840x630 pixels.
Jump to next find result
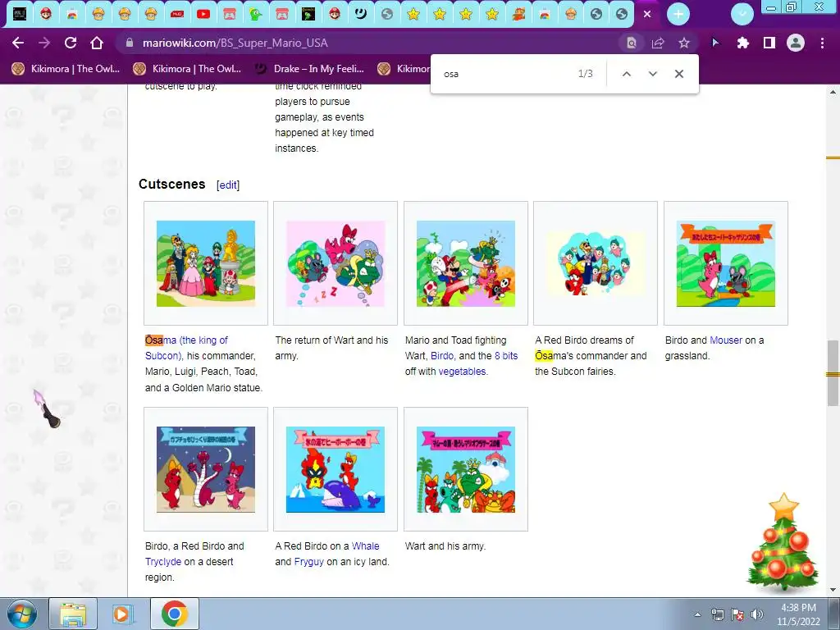tap(652, 74)
